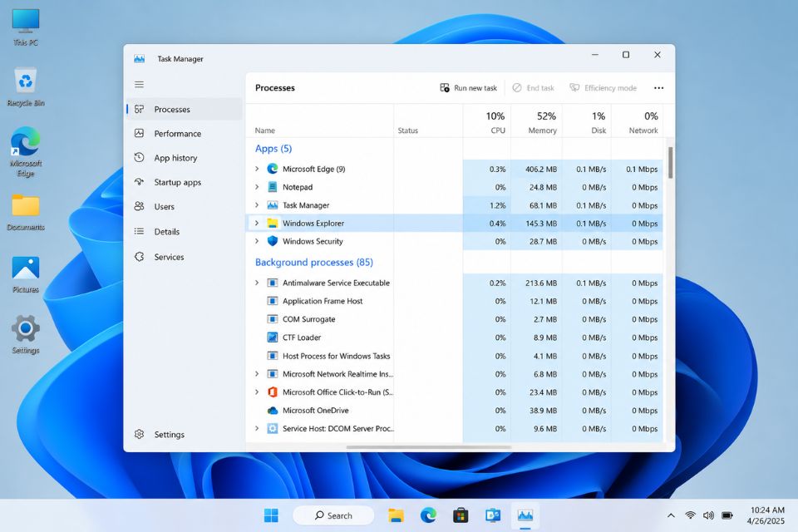Switch to the Processes page

coord(185,109)
